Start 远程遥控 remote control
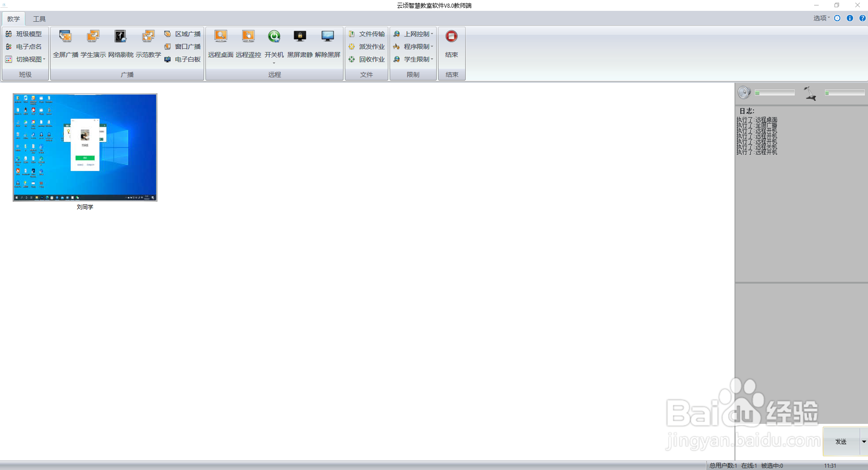The width and height of the screenshot is (868, 470). pos(248,44)
